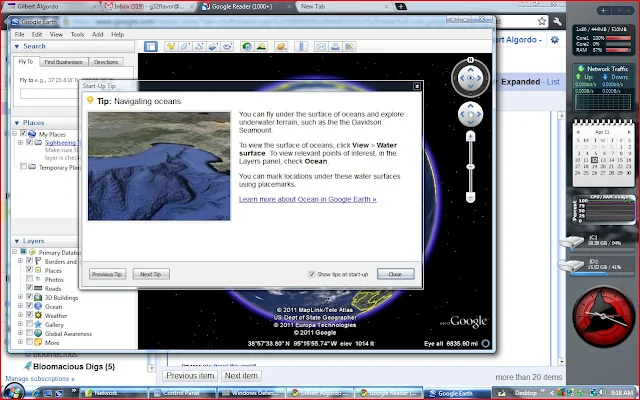The image size is (640, 400).
Task: Click the eye center of look joystick
Action: pyautogui.click(x=470, y=78)
